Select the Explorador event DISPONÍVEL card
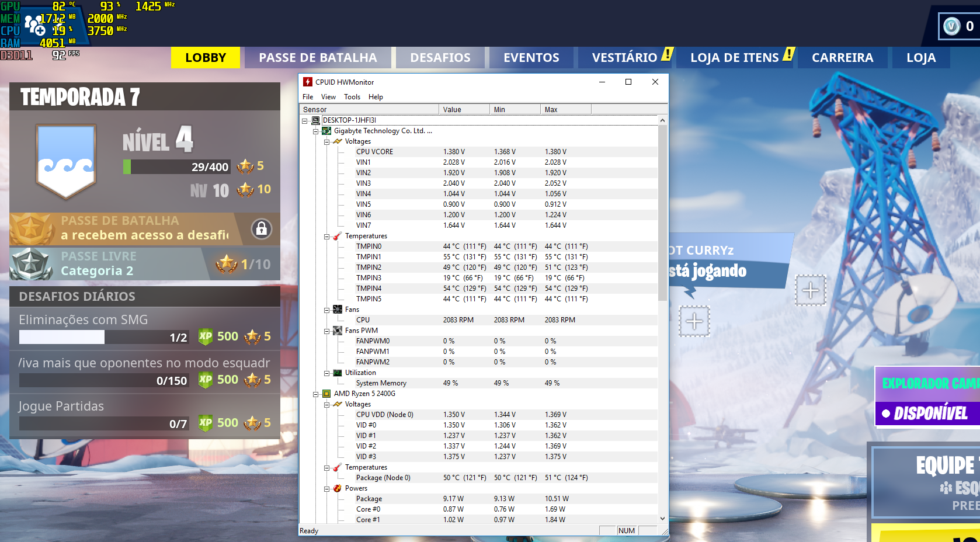The width and height of the screenshot is (980, 542). [x=927, y=397]
